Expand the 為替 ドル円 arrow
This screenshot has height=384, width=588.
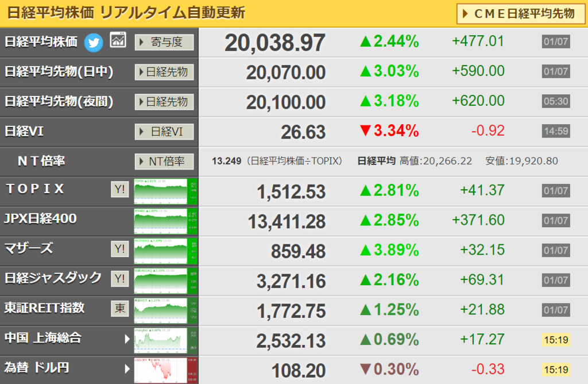pos(127,369)
